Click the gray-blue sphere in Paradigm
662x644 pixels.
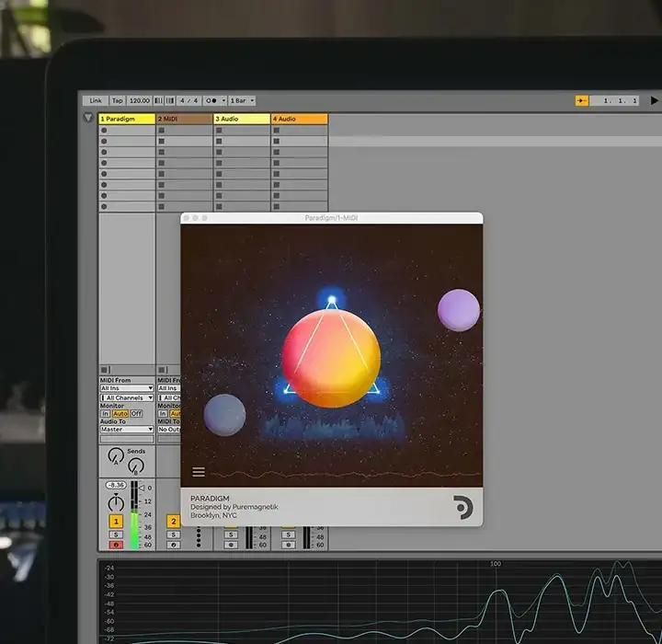click(224, 415)
